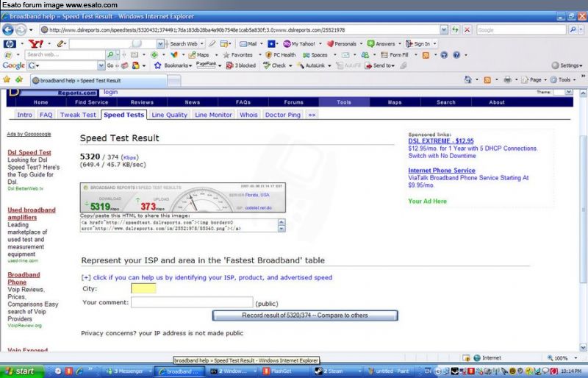The height and width of the screenshot is (378, 588).
Task: Switch to the Whois tab
Action: 248,115
